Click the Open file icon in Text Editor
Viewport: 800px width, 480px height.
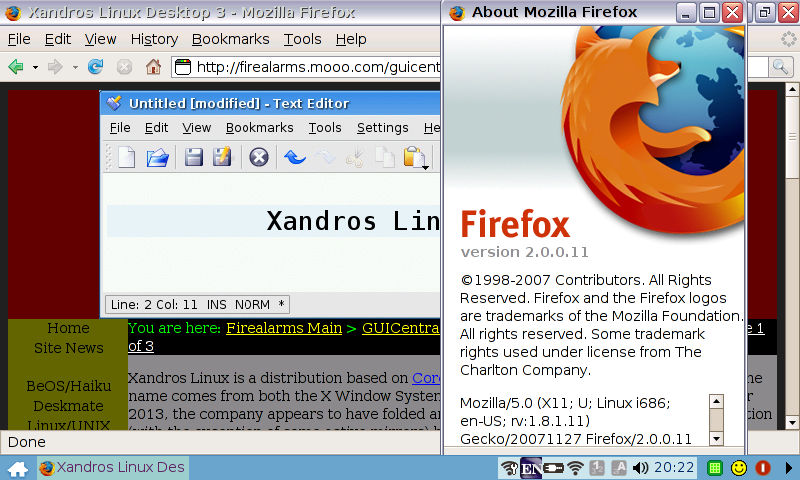[157, 157]
